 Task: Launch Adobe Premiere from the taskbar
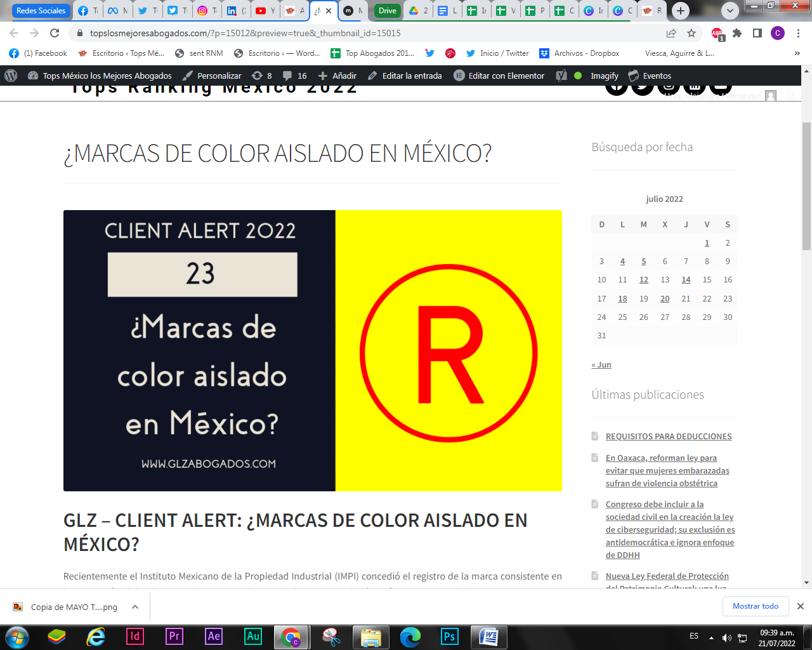coord(174,636)
